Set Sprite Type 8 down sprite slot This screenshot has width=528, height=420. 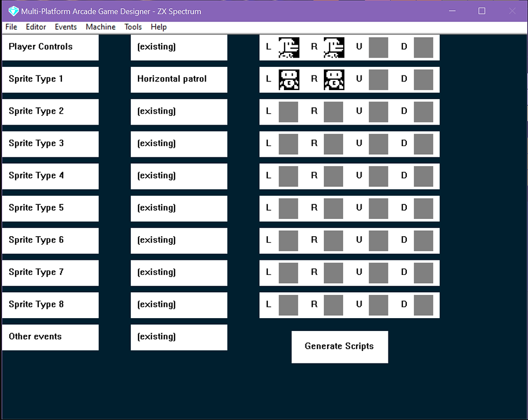click(423, 305)
